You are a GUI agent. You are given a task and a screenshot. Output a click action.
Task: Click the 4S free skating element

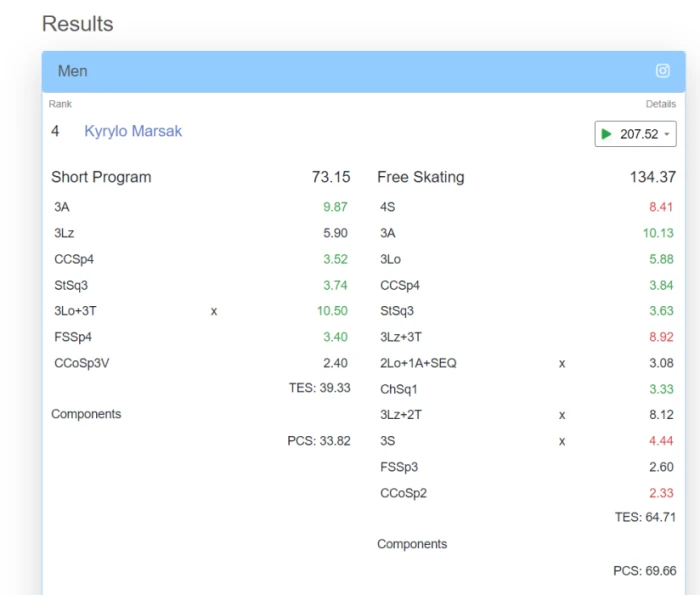(388, 207)
